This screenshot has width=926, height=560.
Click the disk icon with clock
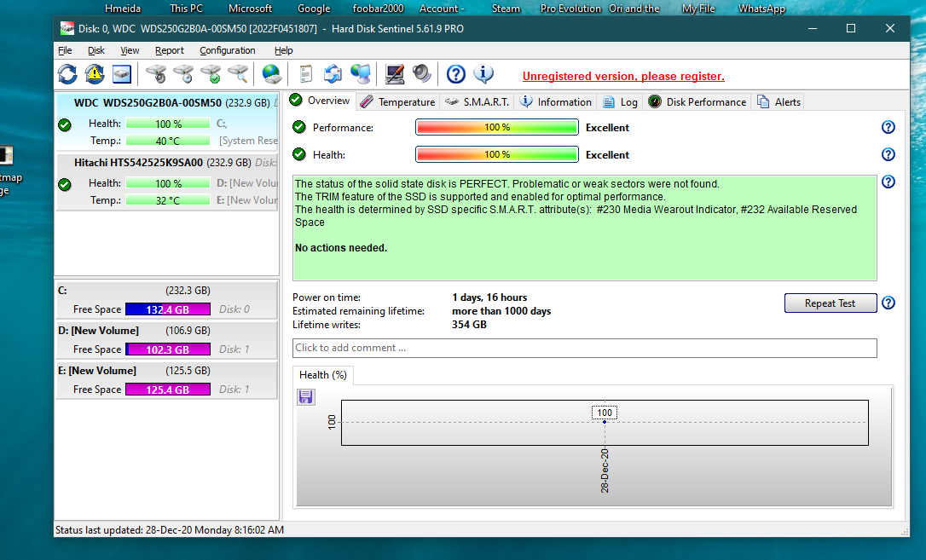[183, 74]
